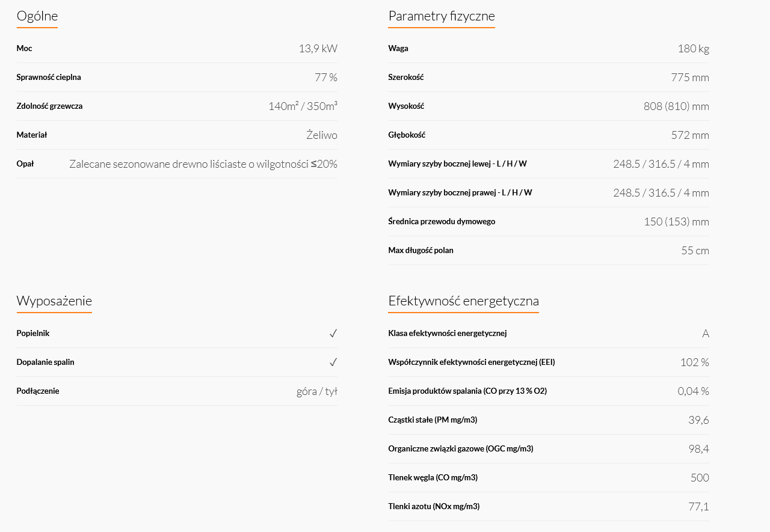Select the Zdolność grzewcza value
Viewport: 770px width, 532px height.
point(303,106)
